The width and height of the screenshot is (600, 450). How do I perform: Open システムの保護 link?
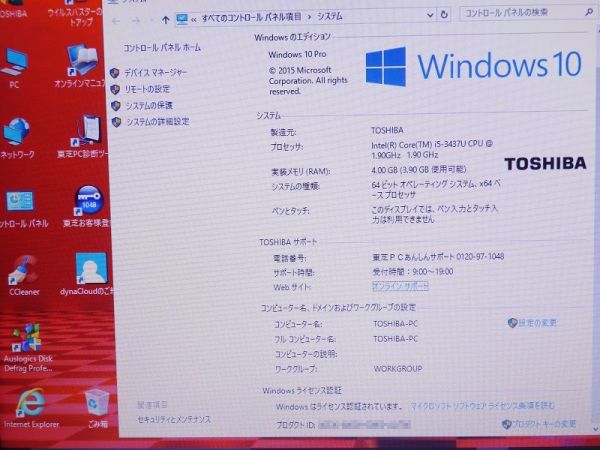click(x=149, y=106)
